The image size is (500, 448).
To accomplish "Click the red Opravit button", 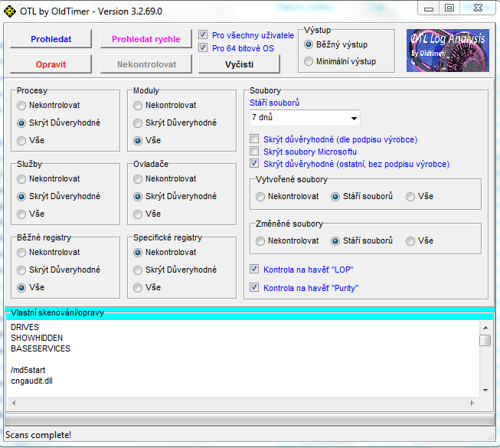I will pos(51,64).
